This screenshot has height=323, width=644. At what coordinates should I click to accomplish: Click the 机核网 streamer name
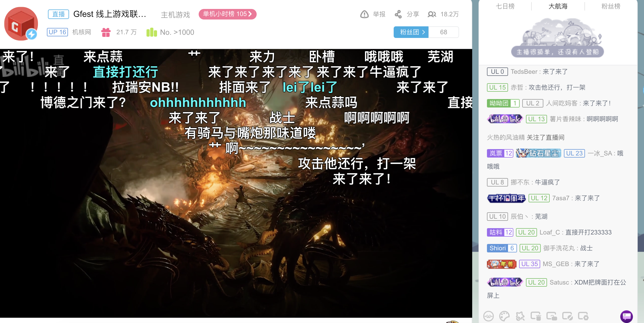82,32
